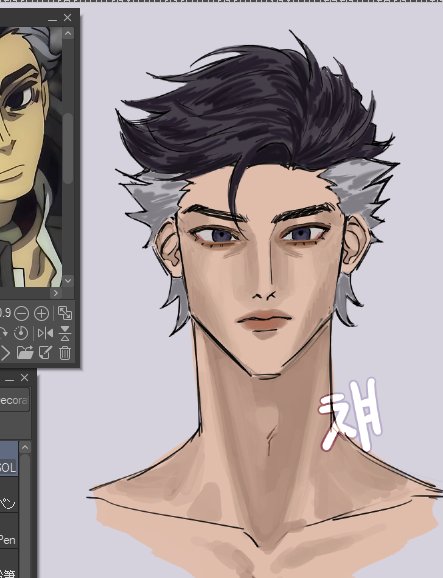The height and width of the screenshot is (578, 443).
Task: Flip the Sub View image vertically
Action: [65, 333]
